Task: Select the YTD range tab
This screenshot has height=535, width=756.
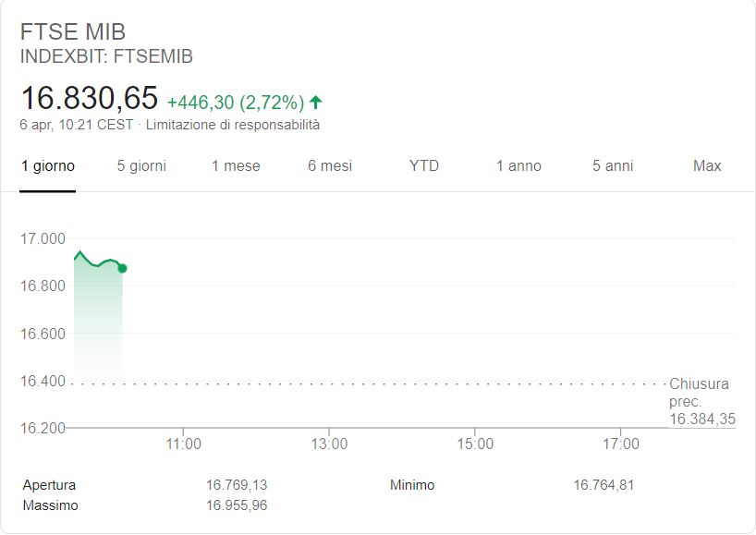Action: [424, 166]
